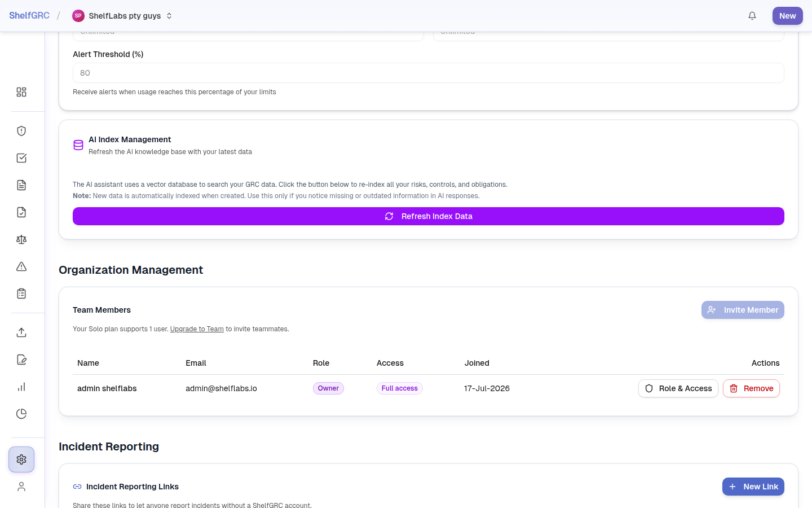Click the AI Index Management database icon
This screenshot has height=508, width=812.
pyautogui.click(x=78, y=145)
